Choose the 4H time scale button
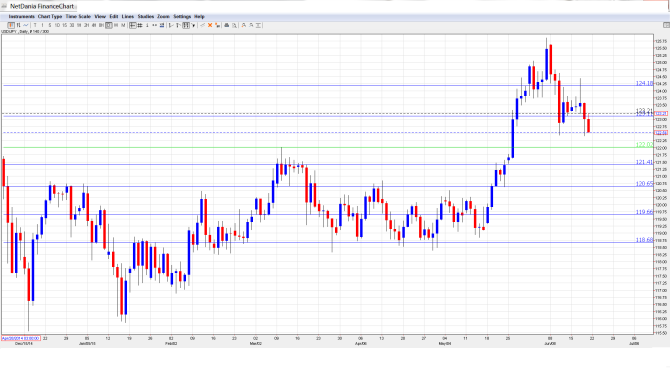The height and width of the screenshot is (377, 670). (x=94, y=25)
